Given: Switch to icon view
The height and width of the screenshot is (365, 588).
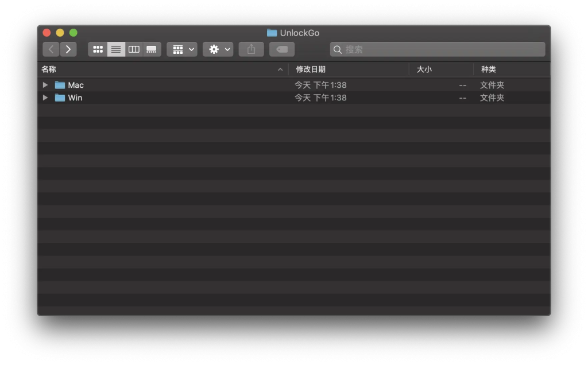Looking at the screenshot, I should pyautogui.click(x=98, y=49).
